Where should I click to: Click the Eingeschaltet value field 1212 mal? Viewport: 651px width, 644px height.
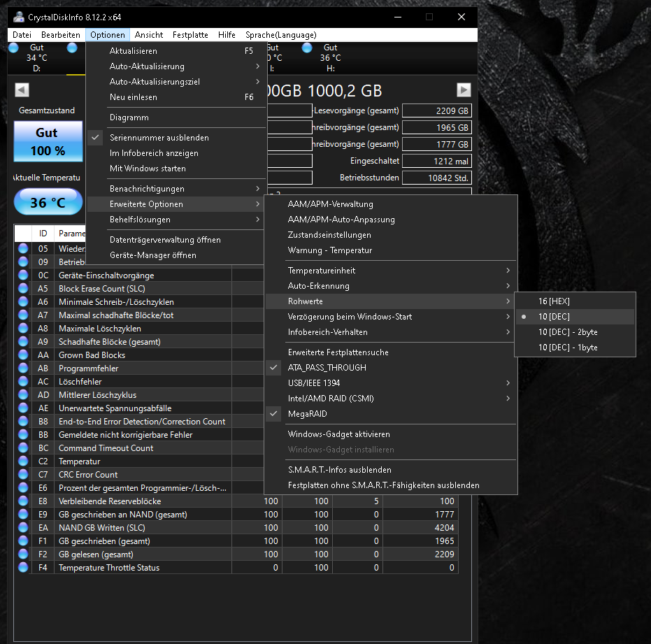coord(437,161)
